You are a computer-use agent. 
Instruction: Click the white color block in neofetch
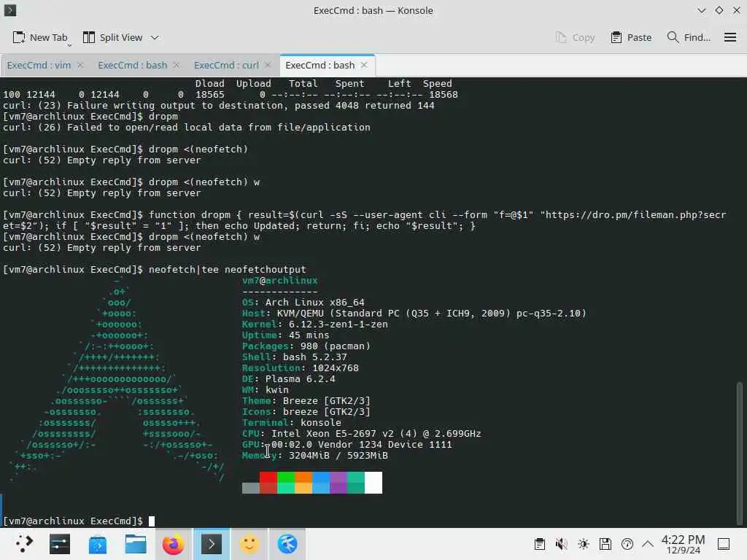tap(373, 483)
